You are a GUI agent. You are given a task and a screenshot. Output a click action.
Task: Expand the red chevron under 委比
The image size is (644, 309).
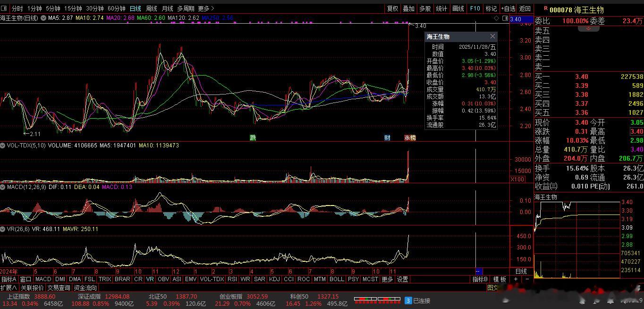click(589, 28)
